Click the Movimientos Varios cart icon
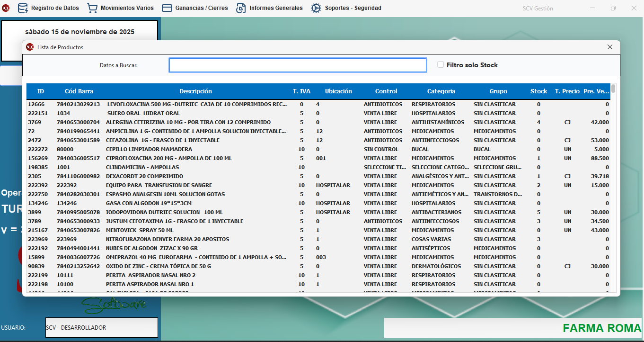 tap(92, 8)
